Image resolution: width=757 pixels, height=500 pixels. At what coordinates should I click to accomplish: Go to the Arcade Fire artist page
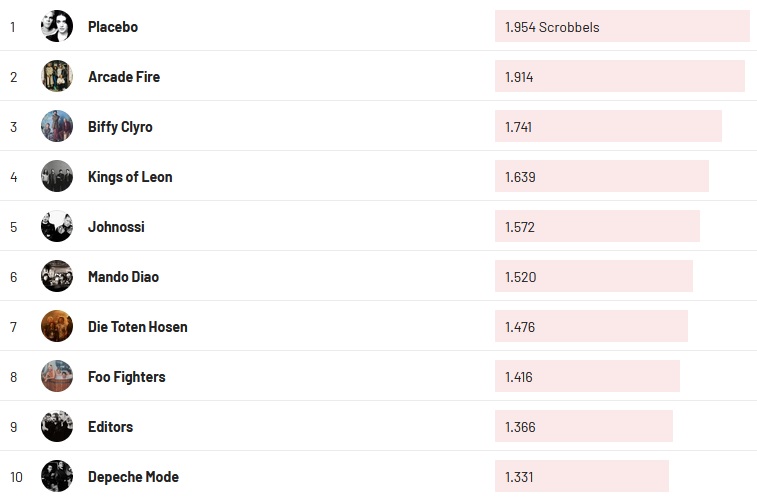[124, 77]
